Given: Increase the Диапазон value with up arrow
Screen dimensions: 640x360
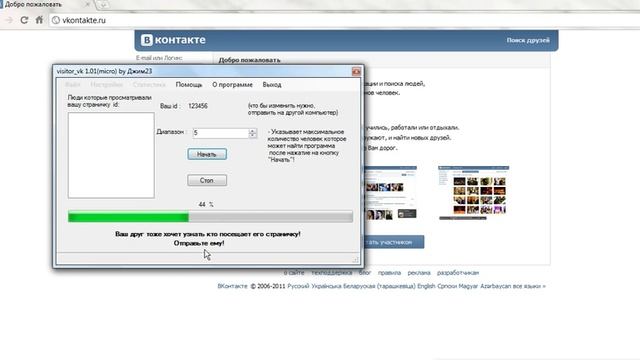Looking at the screenshot, I should (x=253, y=131).
